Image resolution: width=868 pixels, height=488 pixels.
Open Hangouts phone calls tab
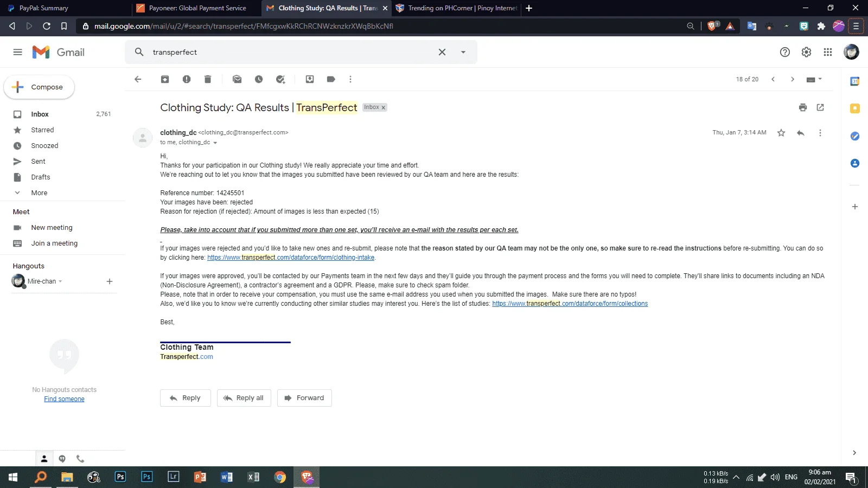[80, 459]
